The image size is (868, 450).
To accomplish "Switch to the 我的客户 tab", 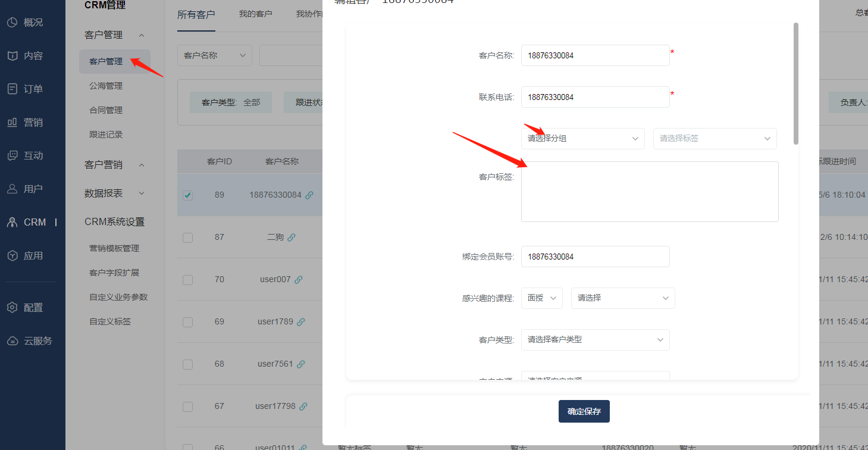I will (255, 14).
